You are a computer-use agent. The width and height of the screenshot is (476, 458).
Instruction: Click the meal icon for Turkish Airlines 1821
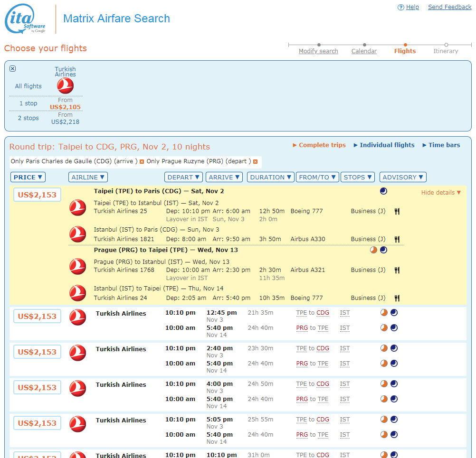(x=397, y=239)
